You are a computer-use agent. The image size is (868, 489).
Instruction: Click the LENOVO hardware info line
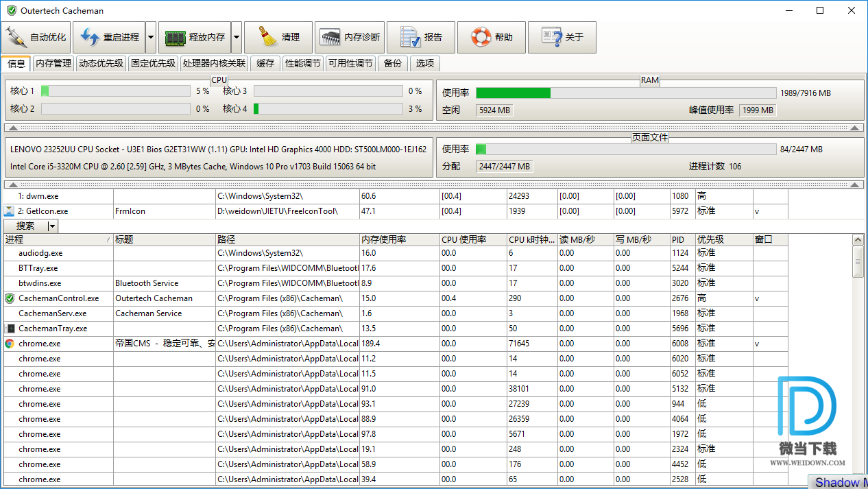(218, 149)
